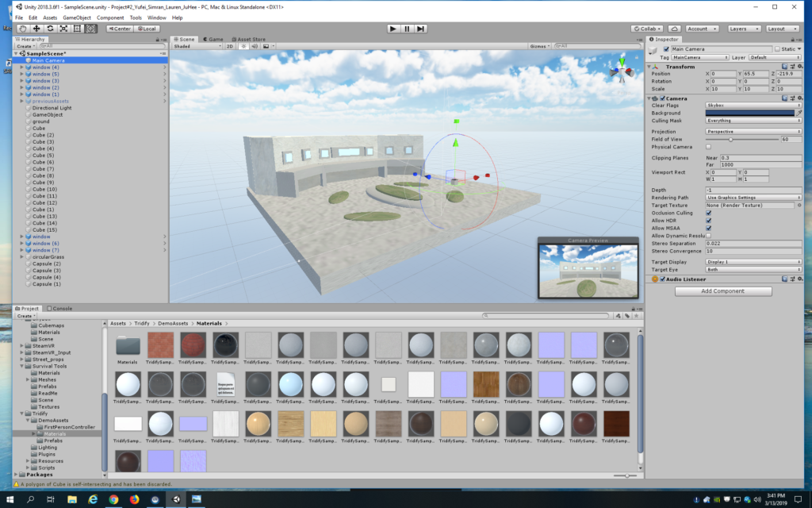Viewport: 812px width, 508px height.
Task: Open the Component menu
Action: pos(110,17)
